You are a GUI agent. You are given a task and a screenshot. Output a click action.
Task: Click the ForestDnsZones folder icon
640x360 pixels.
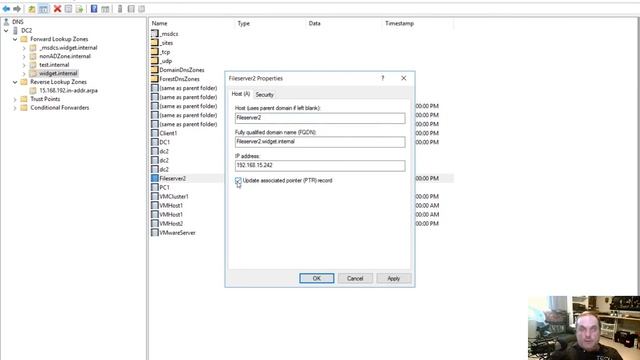point(155,79)
